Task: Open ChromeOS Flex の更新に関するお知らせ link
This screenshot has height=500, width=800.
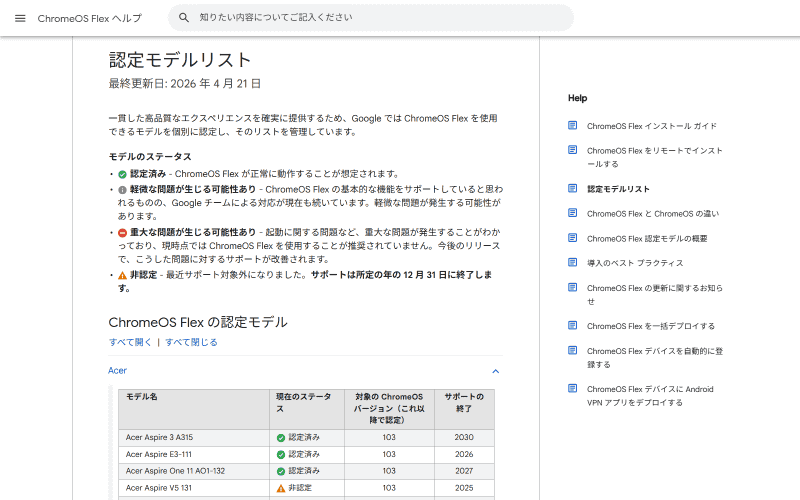Action: 655,294
